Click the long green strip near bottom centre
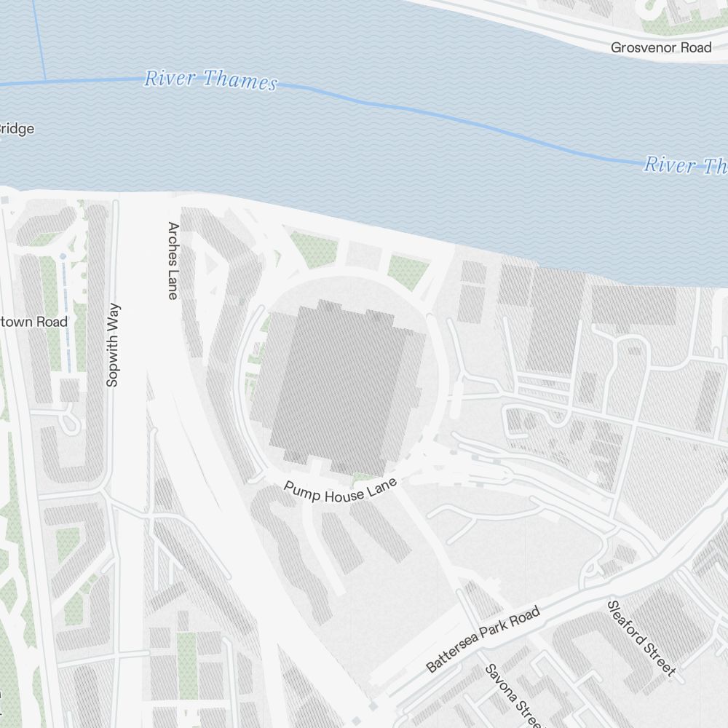 click(186, 665)
